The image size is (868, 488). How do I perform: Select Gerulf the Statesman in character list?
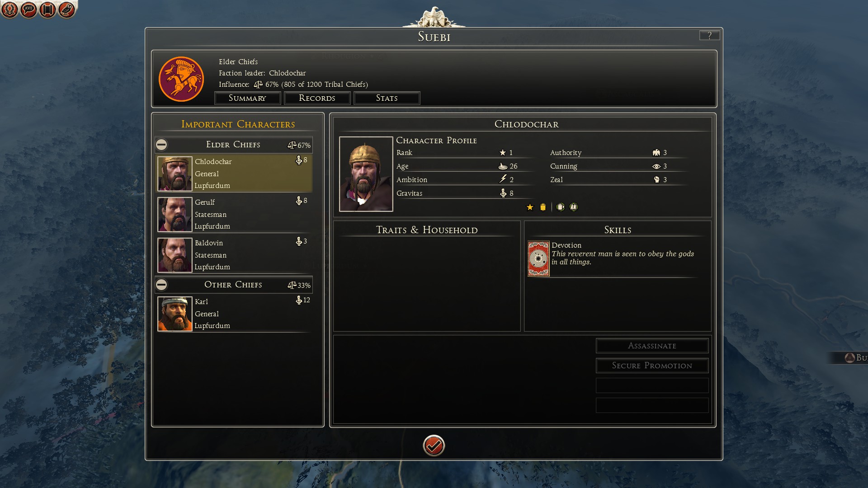(x=234, y=214)
